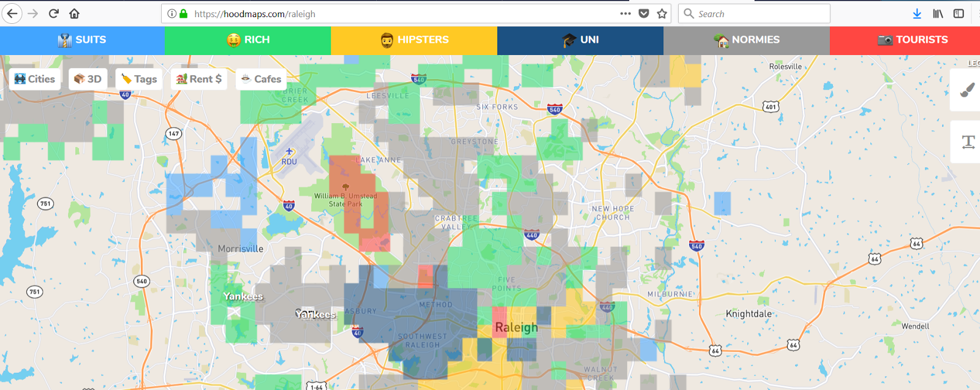
Task: Select the UNI category tab
Action: pyautogui.click(x=580, y=40)
